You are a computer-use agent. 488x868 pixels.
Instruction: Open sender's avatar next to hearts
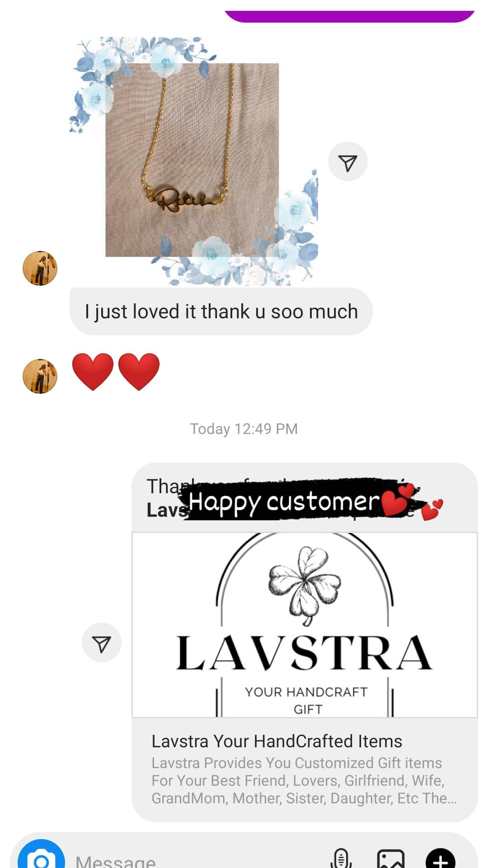pyautogui.click(x=40, y=376)
